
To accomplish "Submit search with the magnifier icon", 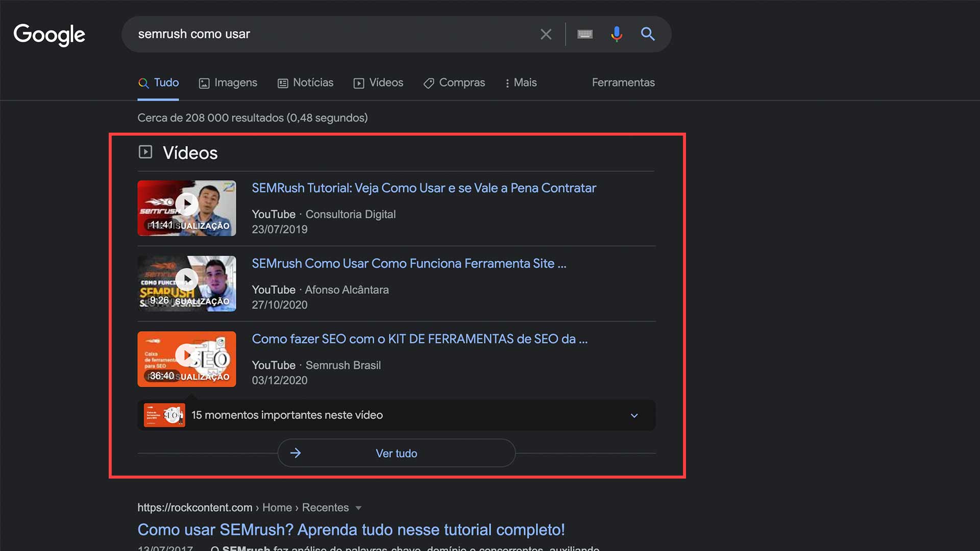I will pyautogui.click(x=648, y=34).
